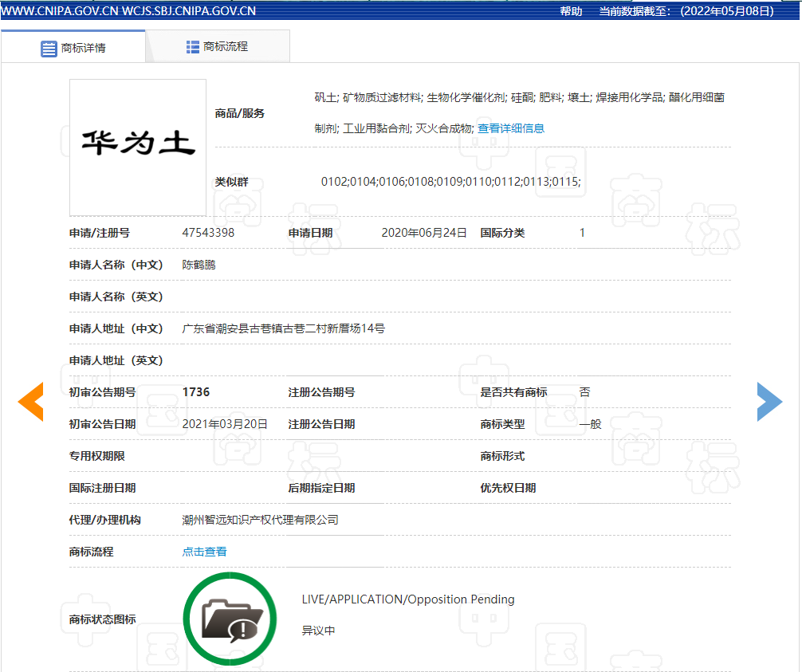Viewport: 802px width, 672px height.
Task: Click the 当前数据截至 label
Action: click(x=635, y=11)
